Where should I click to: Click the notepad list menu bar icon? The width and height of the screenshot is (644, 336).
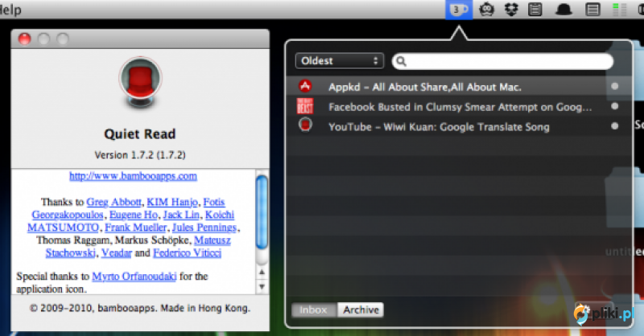(535, 9)
